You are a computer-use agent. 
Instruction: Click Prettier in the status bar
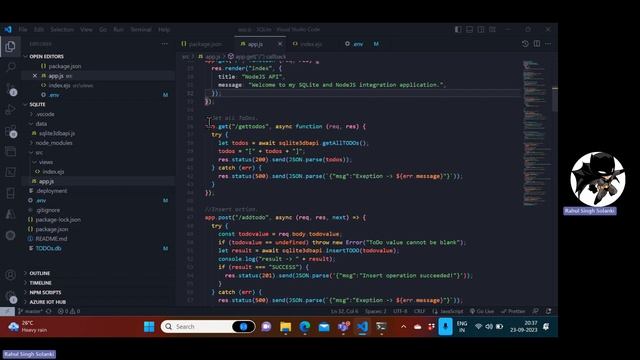pyautogui.click(x=513, y=311)
